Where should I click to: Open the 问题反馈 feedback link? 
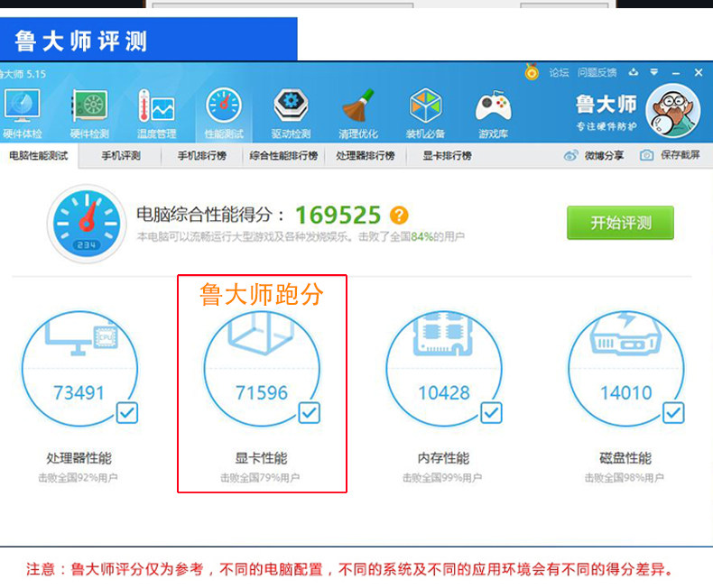(x=597, y=72)
